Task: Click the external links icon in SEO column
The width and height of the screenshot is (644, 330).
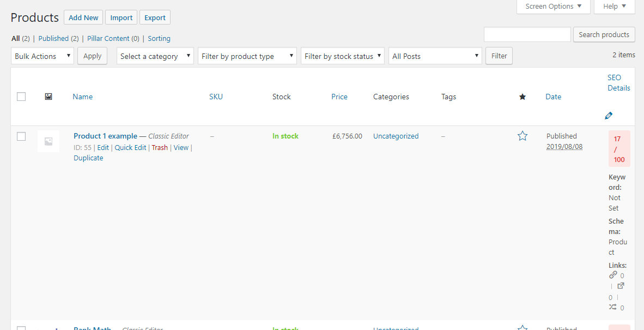Action: coord(621,286)
